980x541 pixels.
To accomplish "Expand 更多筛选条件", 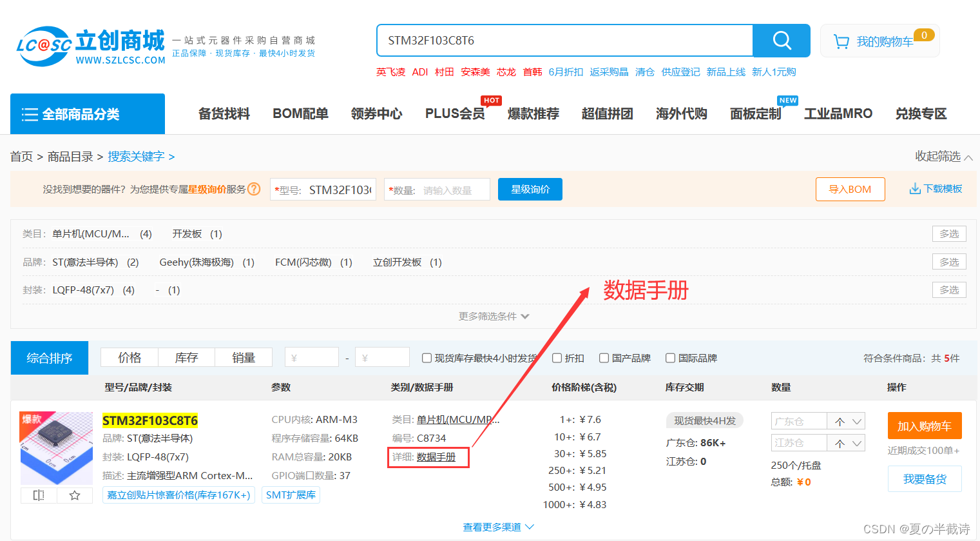I will 494,316.
